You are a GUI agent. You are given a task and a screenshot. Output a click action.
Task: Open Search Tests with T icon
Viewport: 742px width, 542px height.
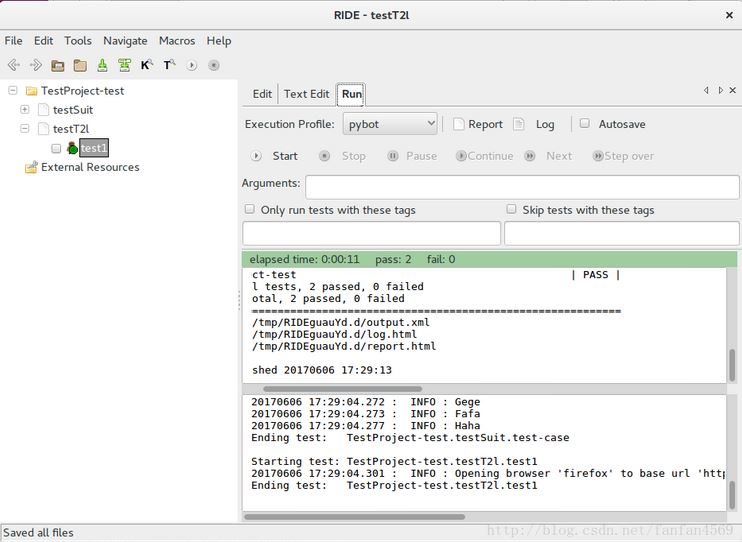(x=169, y=65)
